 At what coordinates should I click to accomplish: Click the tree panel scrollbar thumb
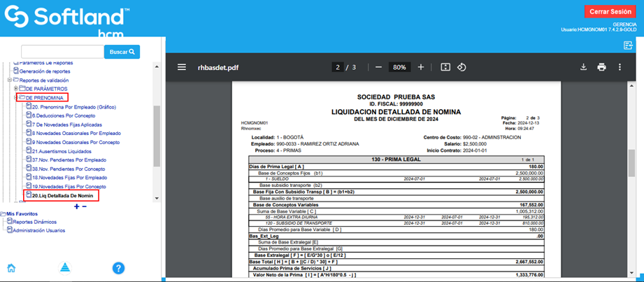tap(157, 136)
